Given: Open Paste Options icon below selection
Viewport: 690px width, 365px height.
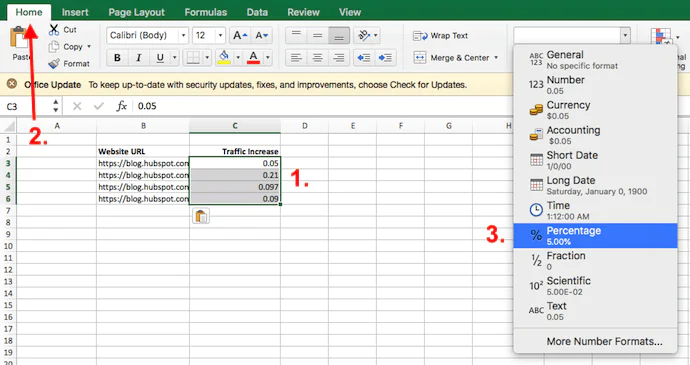Looking at the screenshot, I should pos(201,216).
